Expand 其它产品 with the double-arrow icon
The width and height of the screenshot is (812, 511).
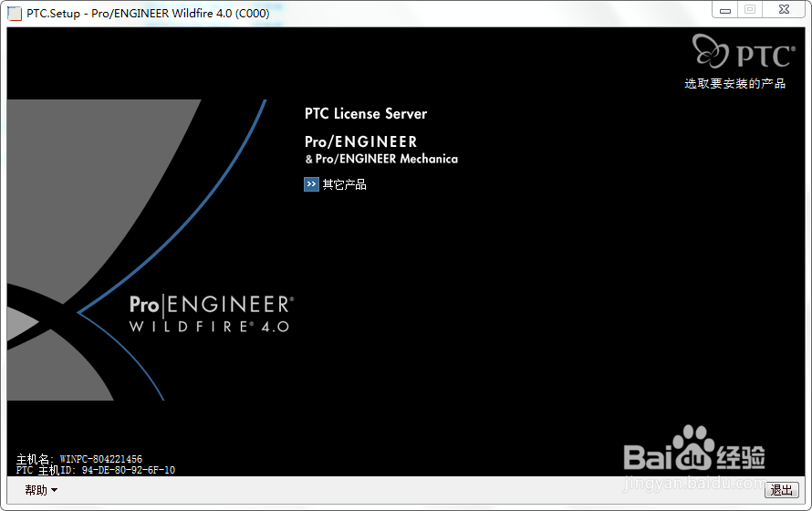(x=311, y=184)
